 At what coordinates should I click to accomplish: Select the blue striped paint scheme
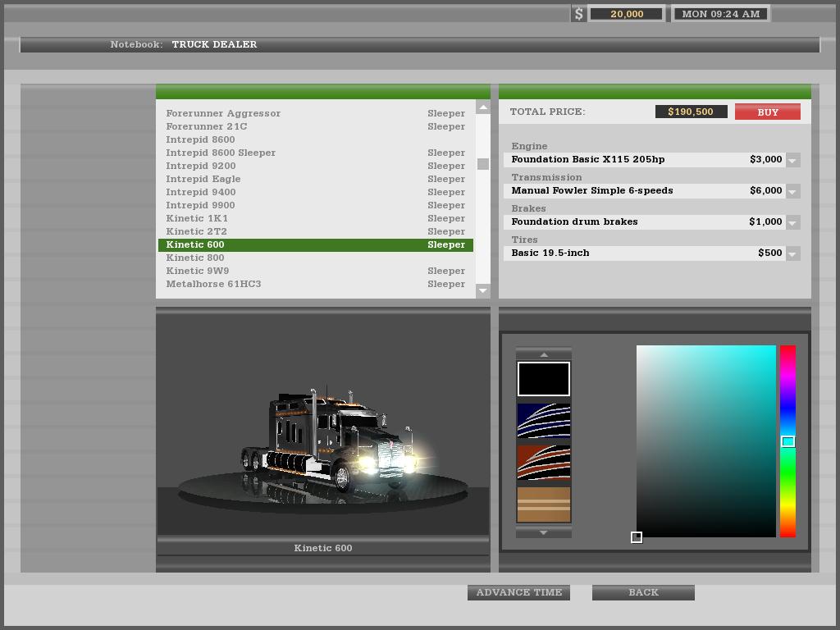(543, 421)
